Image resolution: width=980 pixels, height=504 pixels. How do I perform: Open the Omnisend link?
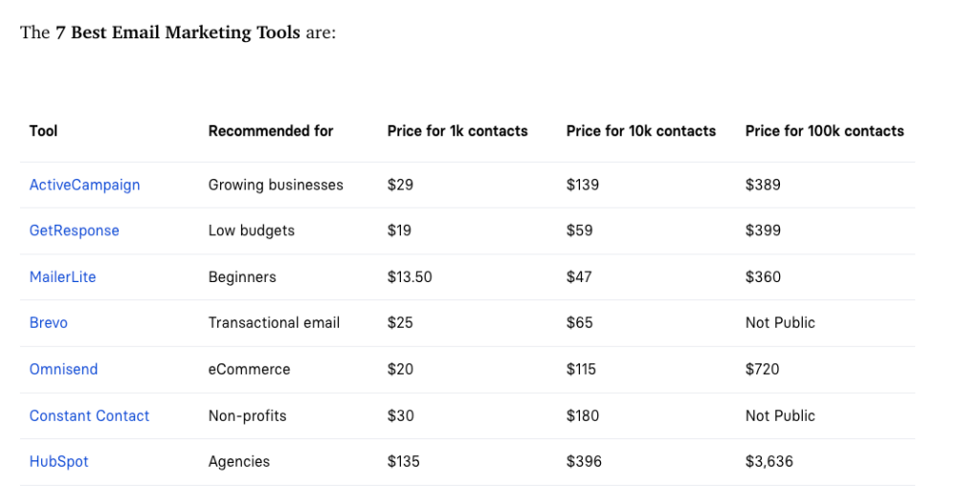click(x=63, y=369)
